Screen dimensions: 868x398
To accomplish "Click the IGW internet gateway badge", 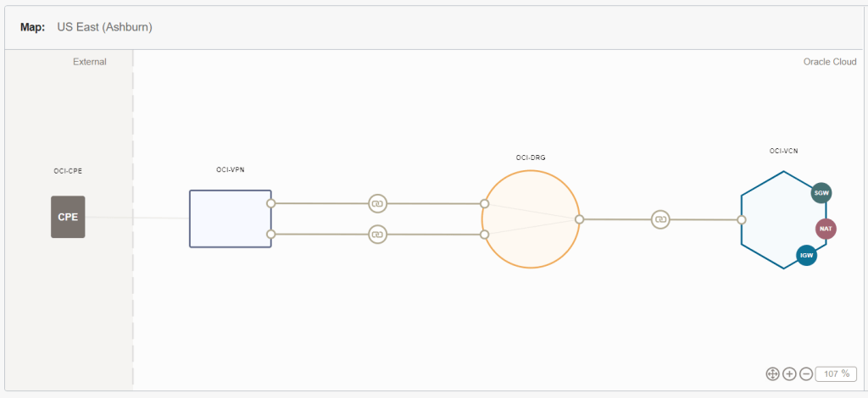I will point(806,255).
